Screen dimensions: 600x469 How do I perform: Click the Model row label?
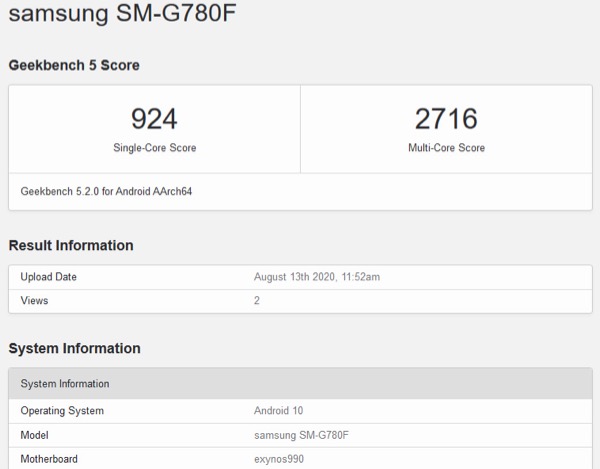[34, 435]
